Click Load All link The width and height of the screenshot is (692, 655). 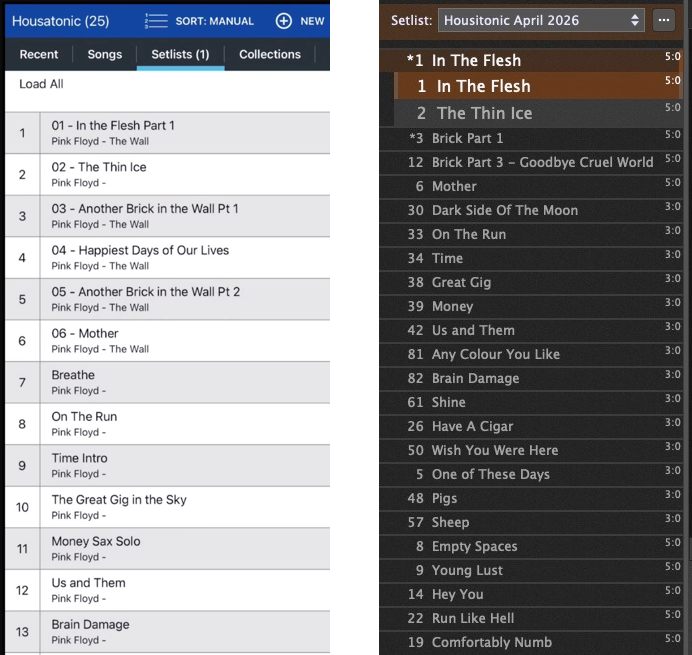click(41, 84)
